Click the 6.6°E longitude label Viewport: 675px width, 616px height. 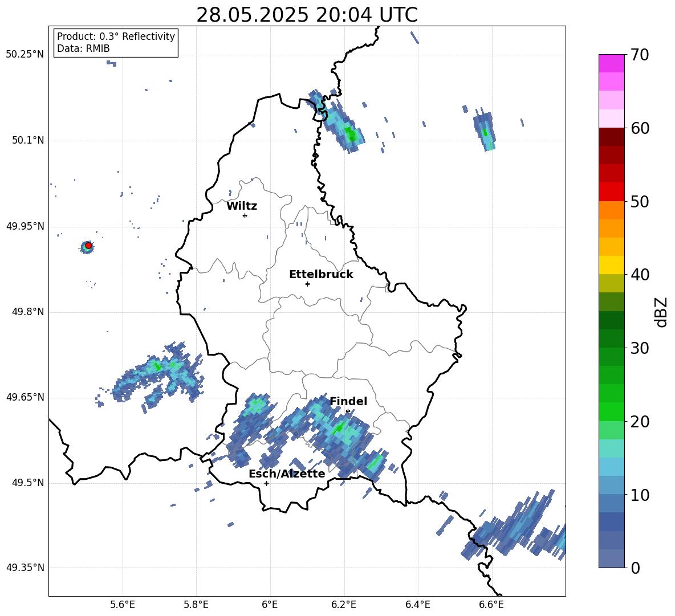(491, 605)
